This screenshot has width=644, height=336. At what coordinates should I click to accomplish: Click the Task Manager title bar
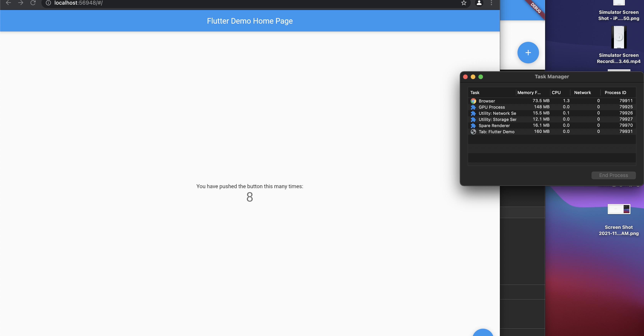[x=552, y=77]
